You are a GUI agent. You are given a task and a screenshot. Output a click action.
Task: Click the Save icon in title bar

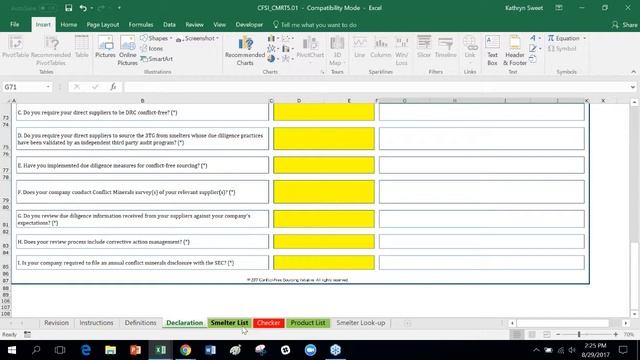[69, 8]
